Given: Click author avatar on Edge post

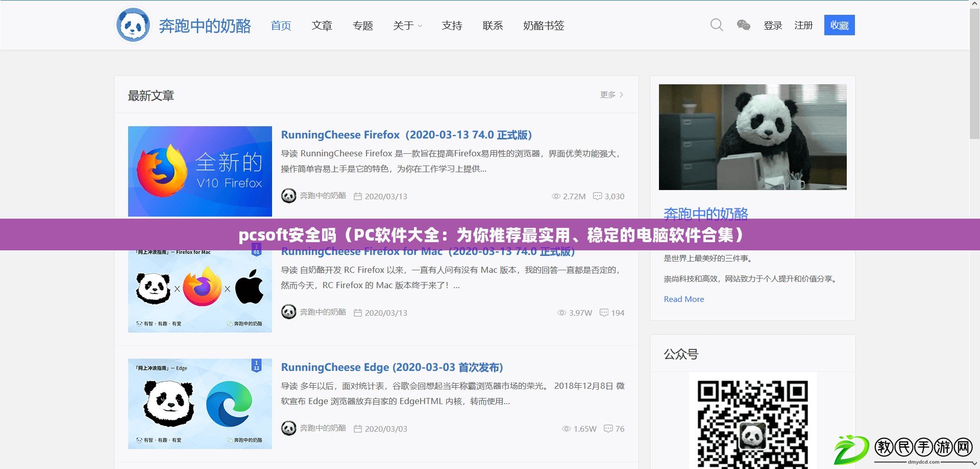Looking at the screenshot, I should tap(289, 428).
